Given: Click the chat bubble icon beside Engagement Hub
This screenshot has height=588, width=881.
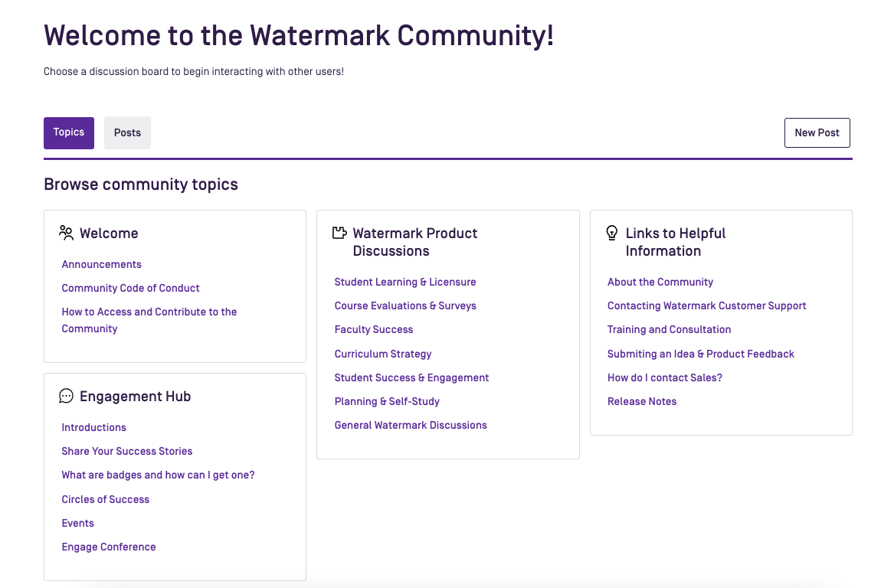Looking at the screenshot, I should [67, 396].
